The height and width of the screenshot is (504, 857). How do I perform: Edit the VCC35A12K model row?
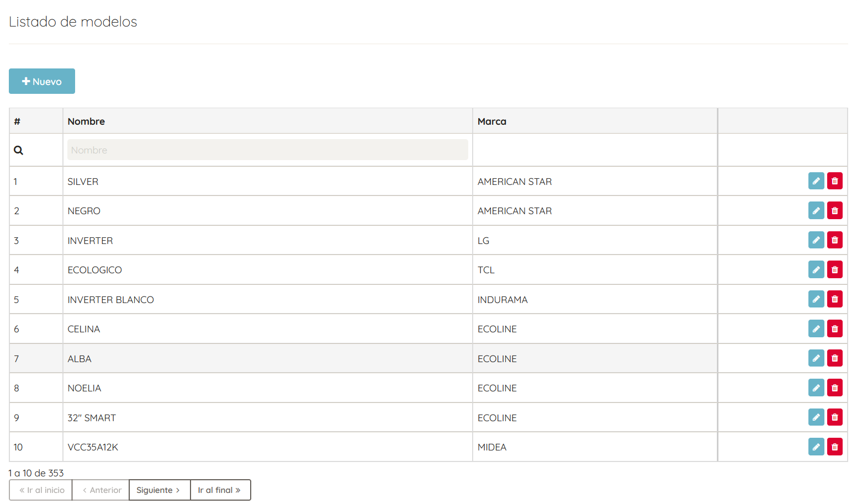pyautogui.click(x=816, y=447)
